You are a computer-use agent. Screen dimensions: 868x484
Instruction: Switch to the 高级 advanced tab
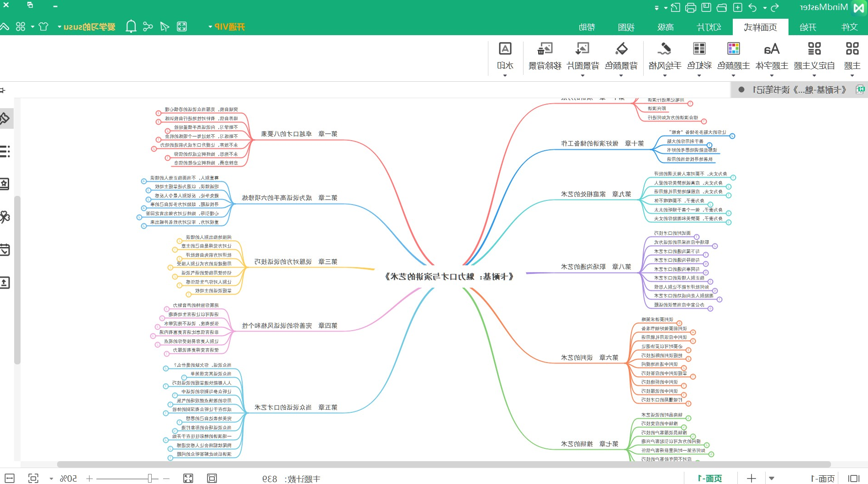point(665,27)
